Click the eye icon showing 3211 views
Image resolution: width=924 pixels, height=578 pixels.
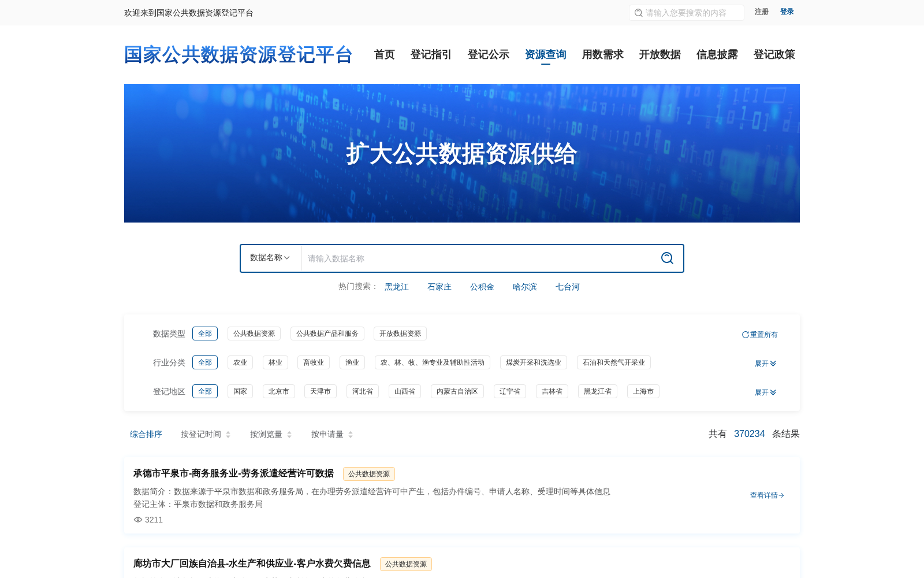pyautogui.click(x=137, y=520)
